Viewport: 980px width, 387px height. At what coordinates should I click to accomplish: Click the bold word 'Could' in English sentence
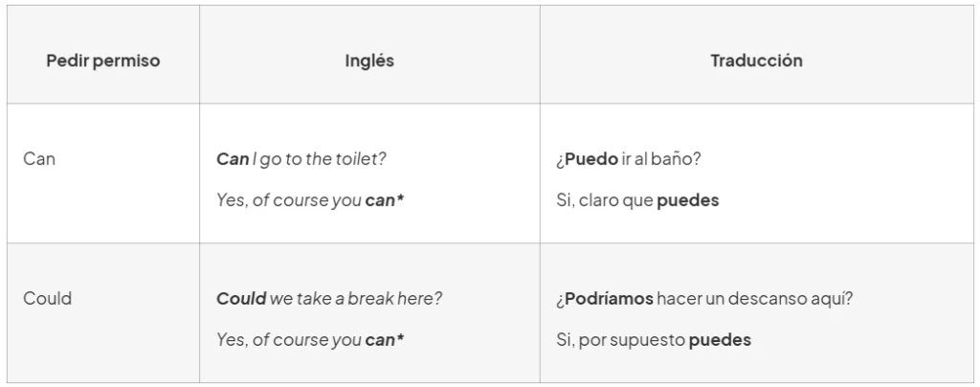241,298
